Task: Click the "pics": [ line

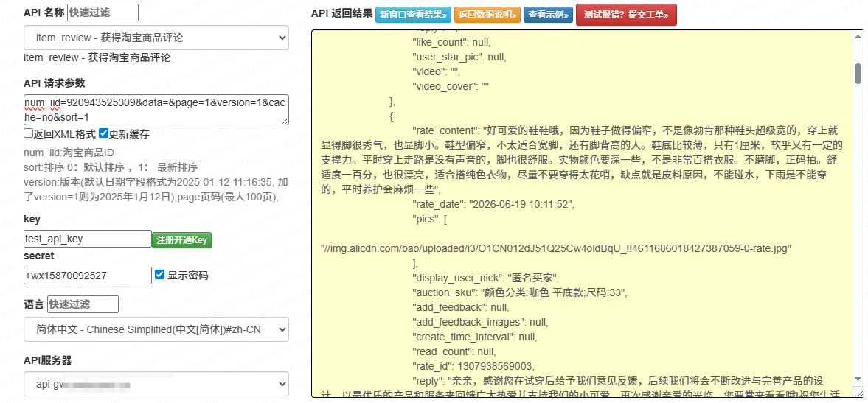Action: pos(429,220)
